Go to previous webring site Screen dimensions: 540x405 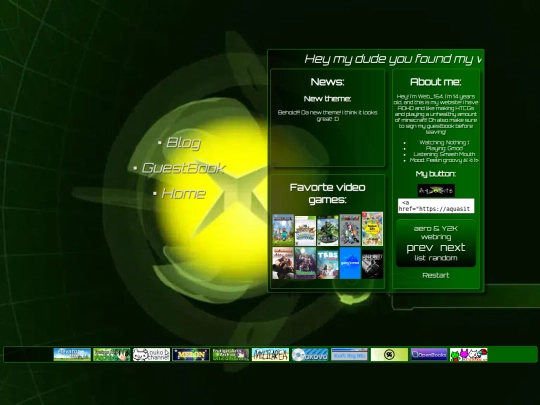click(x=419, y=248)
